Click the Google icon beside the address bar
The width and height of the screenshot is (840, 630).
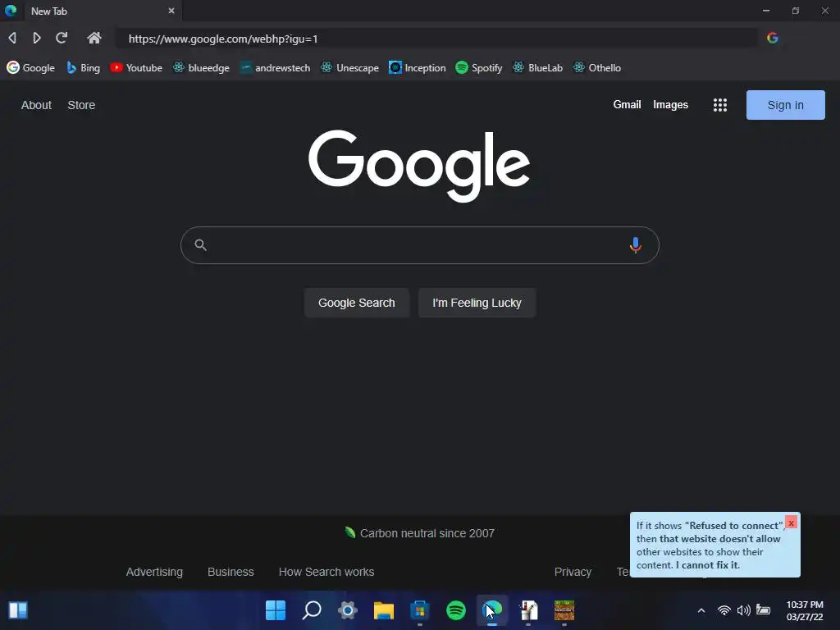[x=773, y=38]
